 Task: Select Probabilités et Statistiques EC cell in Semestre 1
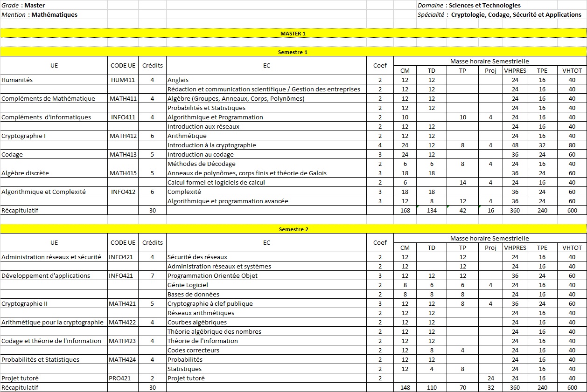click(266, 108)
